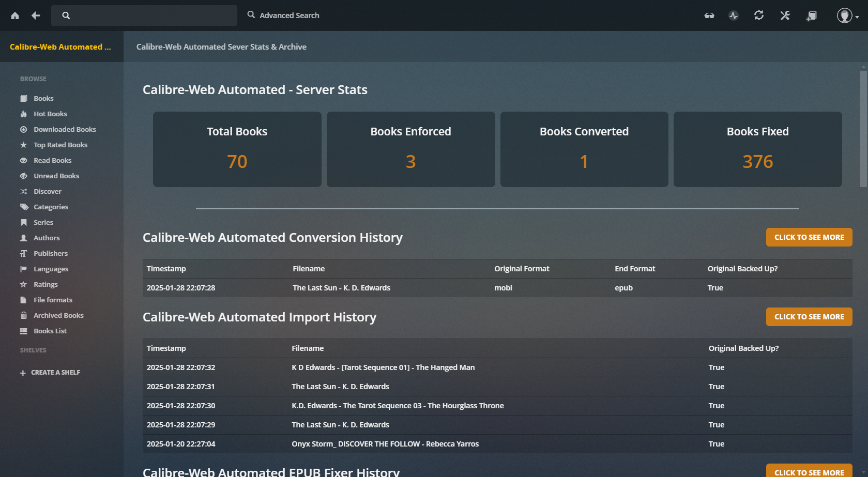Click the 2025-01-28 22:07:28 conversion timestamp
868x477 pixels.
(x=181, y=288)
